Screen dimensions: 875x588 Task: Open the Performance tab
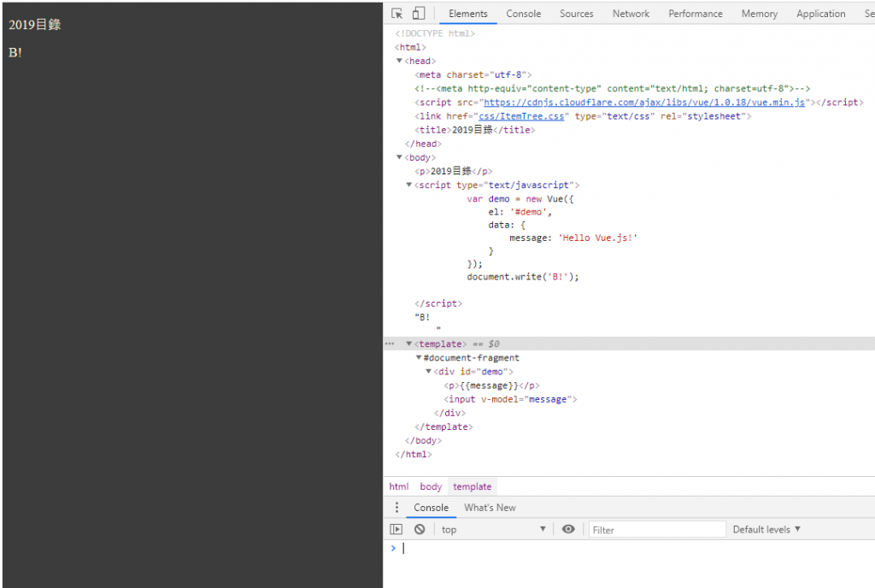[x=696, y=14]
